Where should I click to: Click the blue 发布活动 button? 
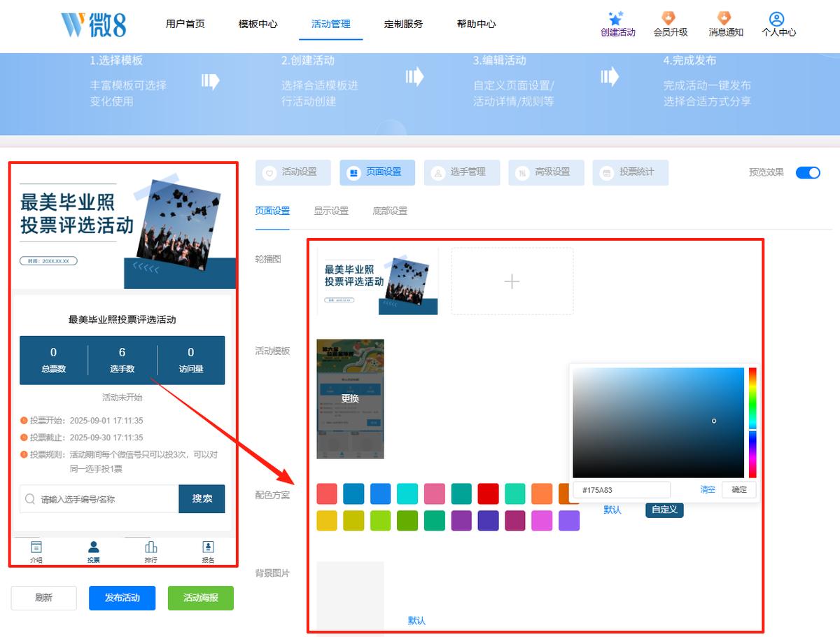122,598
